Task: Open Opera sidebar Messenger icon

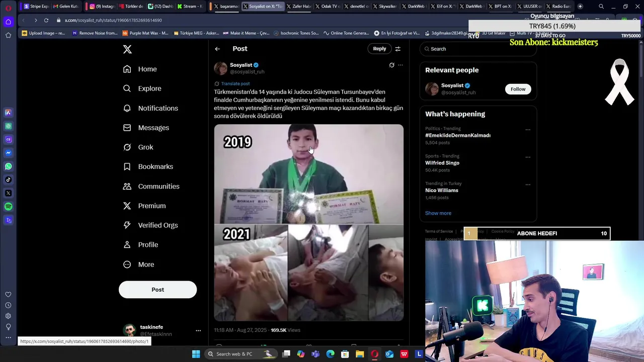Action: point(8,153)
